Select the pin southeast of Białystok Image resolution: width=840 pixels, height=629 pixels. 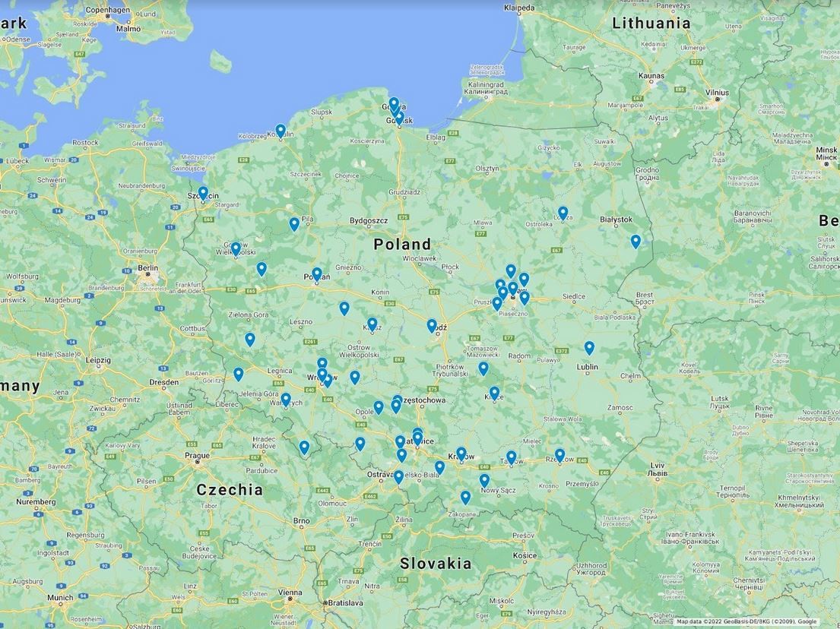(x=636, y=242)
